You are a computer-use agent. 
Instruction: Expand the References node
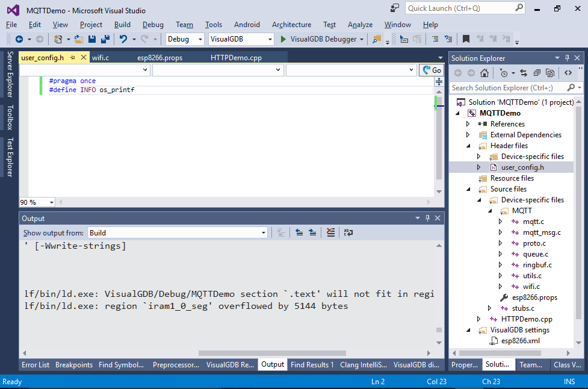[x=468, y=124]
